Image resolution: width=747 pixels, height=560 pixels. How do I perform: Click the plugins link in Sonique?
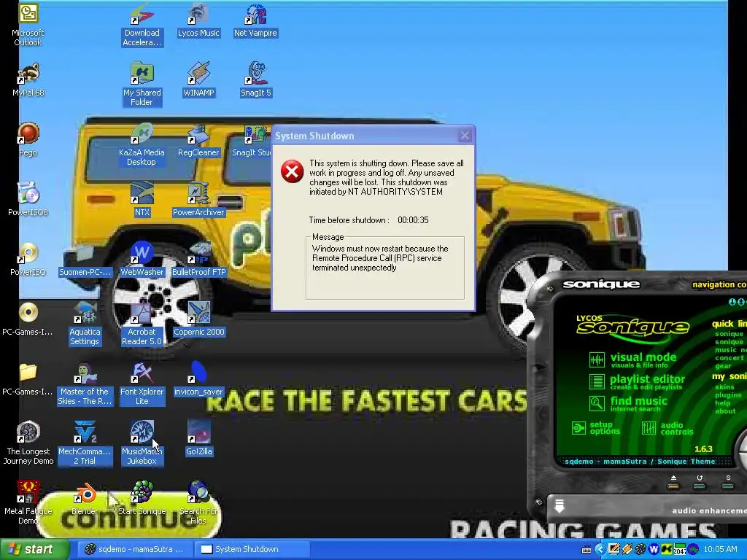(x=728, y=395)
